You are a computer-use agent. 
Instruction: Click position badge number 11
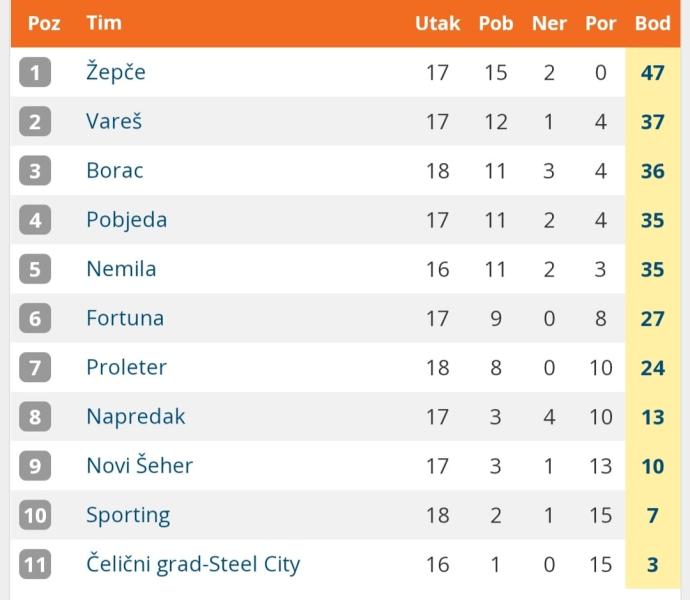tap(35, 564)
